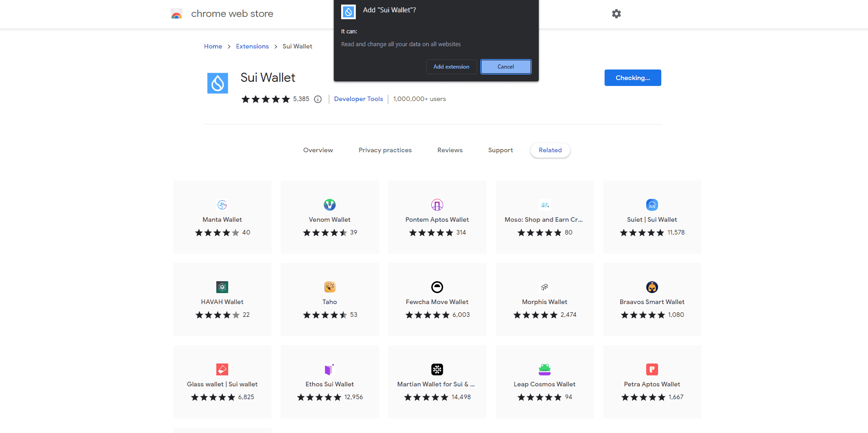
Task: Open the Privacy practices tab
Action: pyautogui.click(x=385, y=150)
